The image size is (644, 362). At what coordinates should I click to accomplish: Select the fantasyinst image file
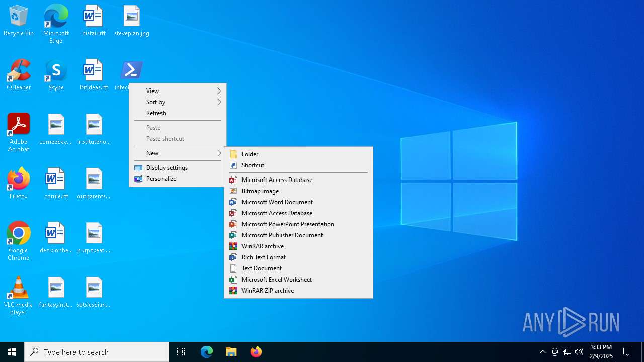click(56, 293)
